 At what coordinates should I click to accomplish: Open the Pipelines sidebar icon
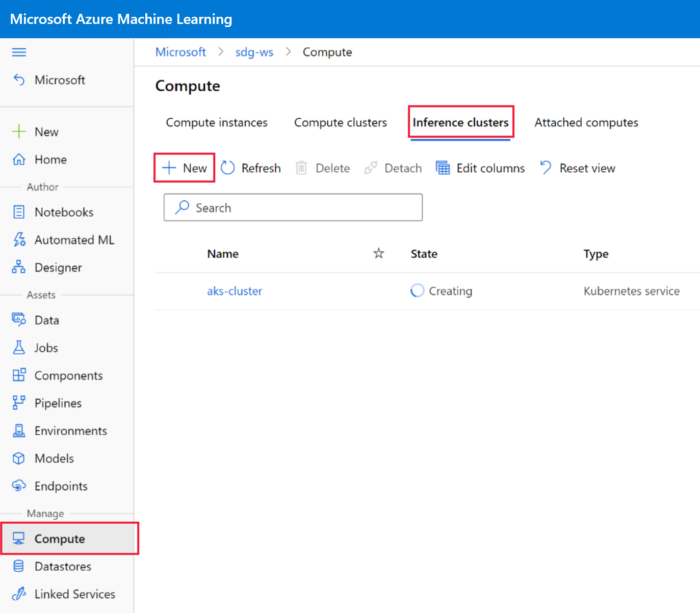19,403
